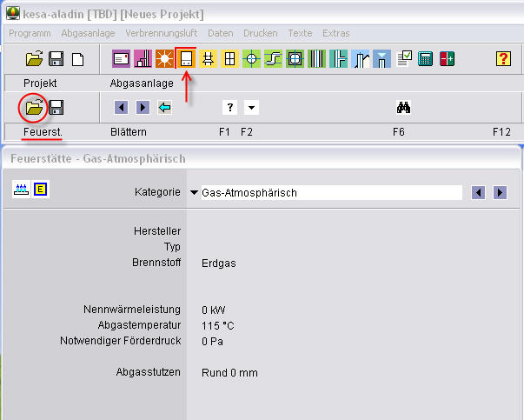Screen dimensions: 524x420
Task: Save Feuerstätte with second-row floppy disk icon
Action: (x=56, y=108)
